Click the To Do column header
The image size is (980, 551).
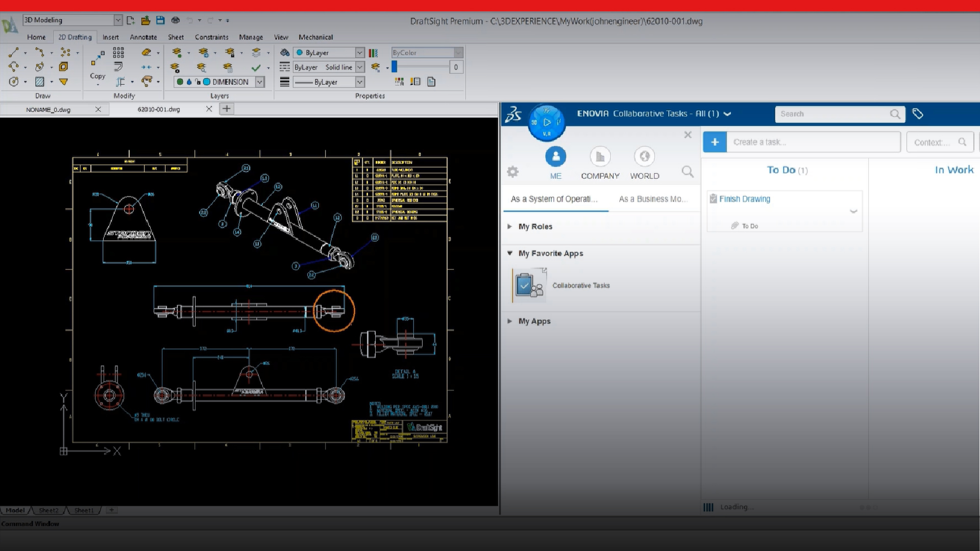click(x=787, y=170)
